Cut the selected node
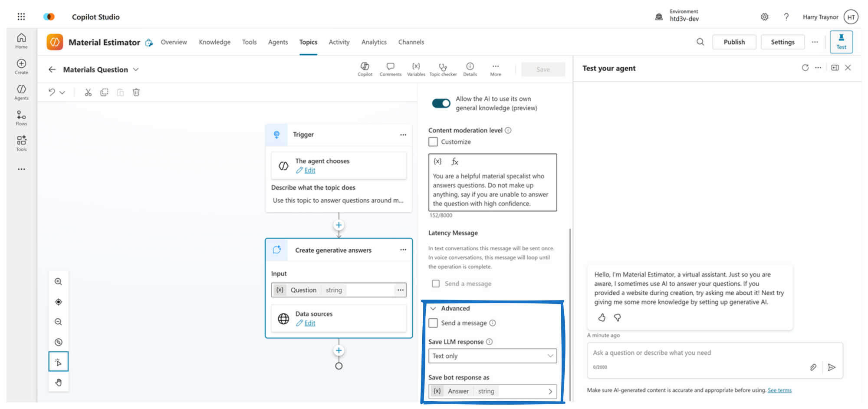Screen dimensions: 868x409 88,92
